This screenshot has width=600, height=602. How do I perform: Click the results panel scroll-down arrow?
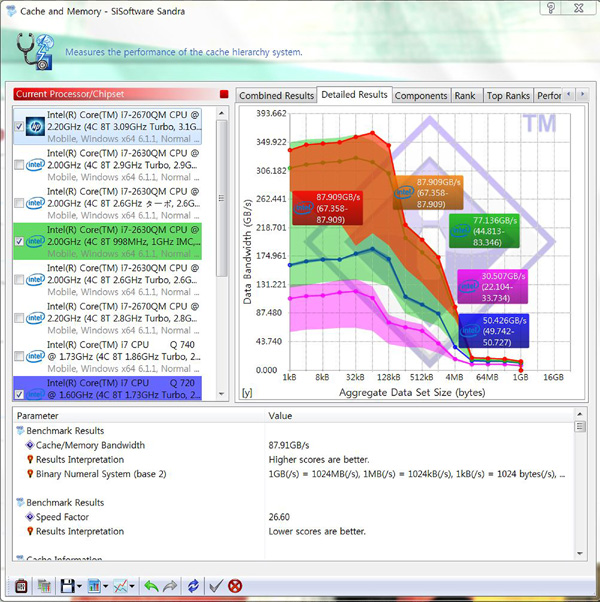point(580,553)
